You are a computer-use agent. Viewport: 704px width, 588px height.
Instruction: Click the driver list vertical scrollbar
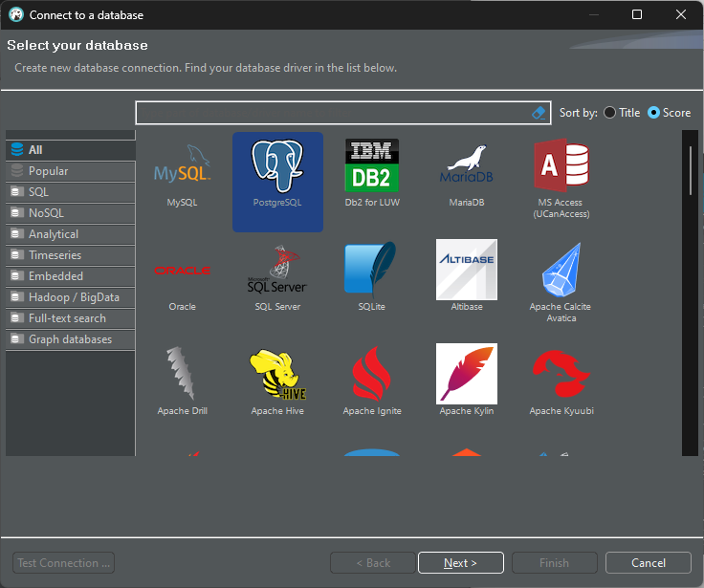(690, 293)
